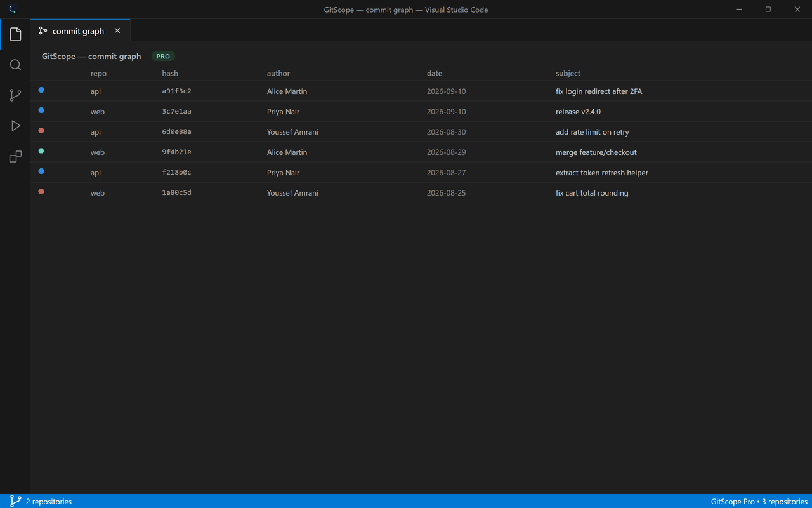812x508 pixels.
Task: Open the Extensions icon in activity bar
Action: click(15, 156)
